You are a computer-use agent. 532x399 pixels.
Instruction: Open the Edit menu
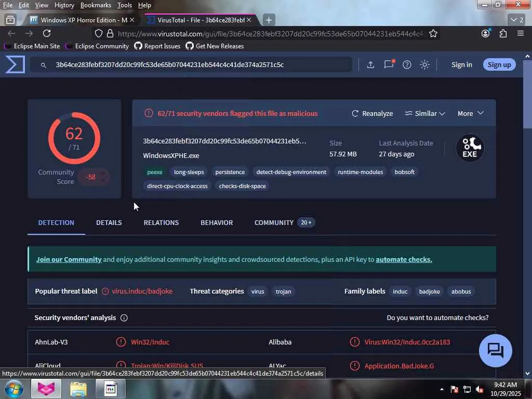coord(23,5)
